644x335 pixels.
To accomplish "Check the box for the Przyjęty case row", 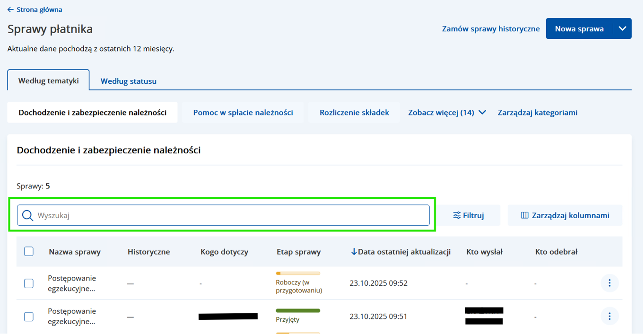I will (29, 317).
